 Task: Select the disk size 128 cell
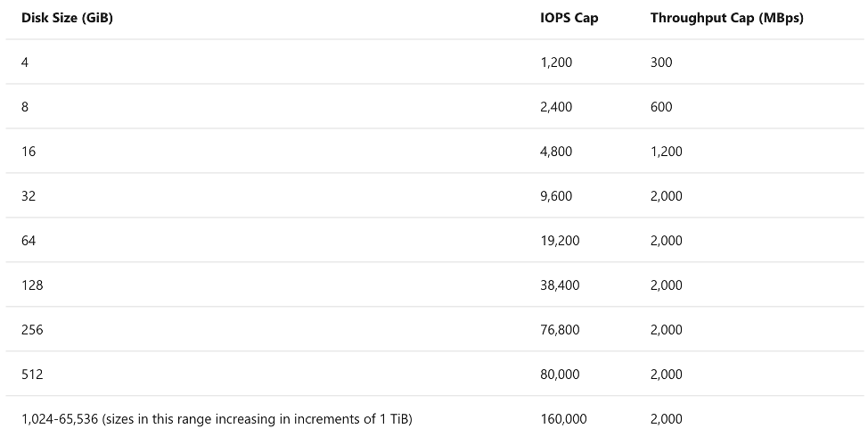coord(32,285)
